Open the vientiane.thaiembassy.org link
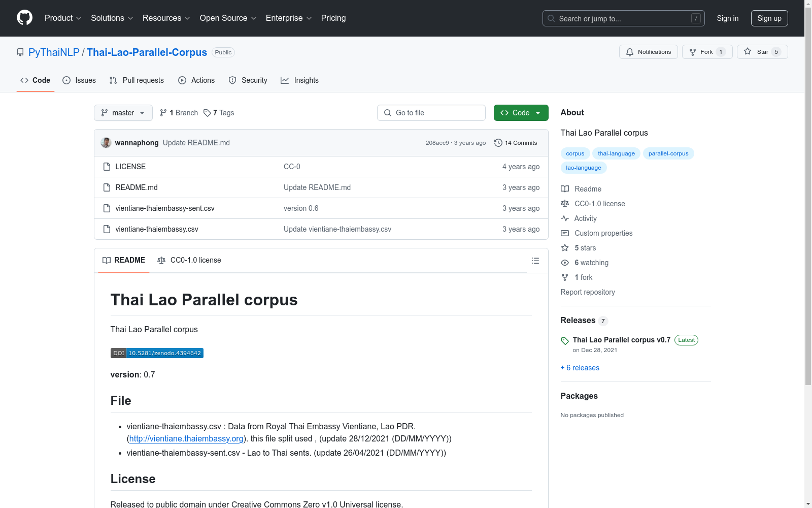Image resolution: width=812 pixels, height=508 pixels. 186,439
